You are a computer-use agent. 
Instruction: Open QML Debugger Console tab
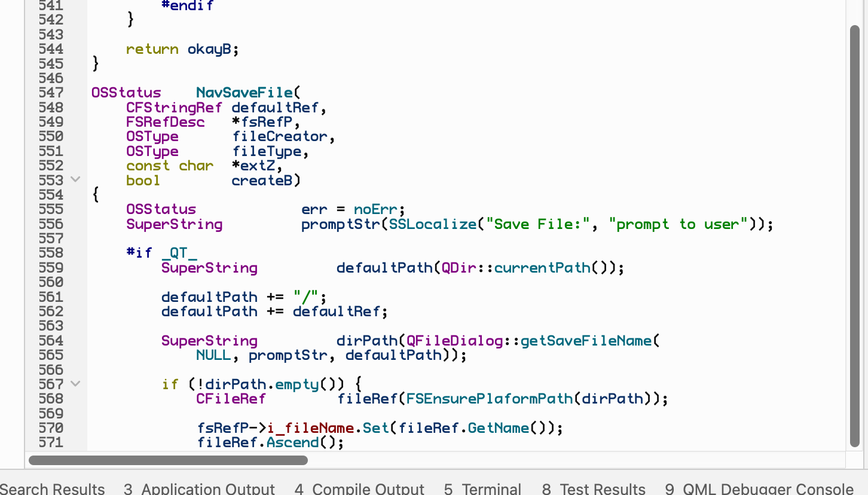759,488
